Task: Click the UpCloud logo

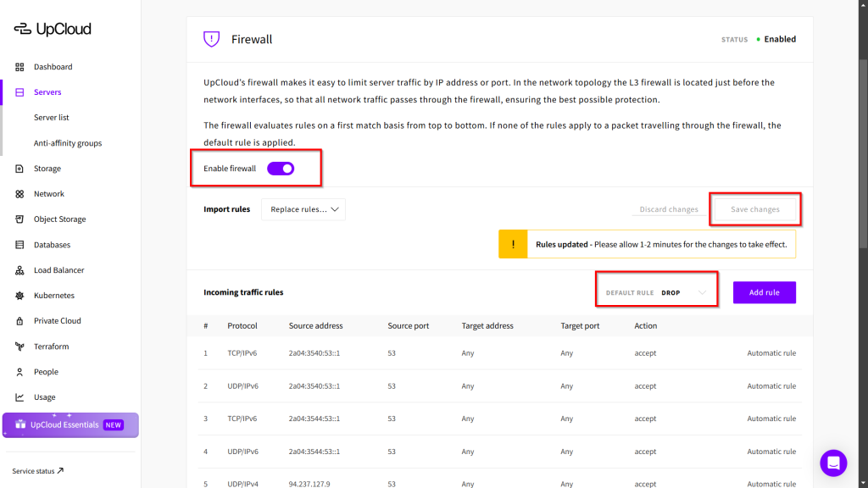Action: (x=53, y=29)
